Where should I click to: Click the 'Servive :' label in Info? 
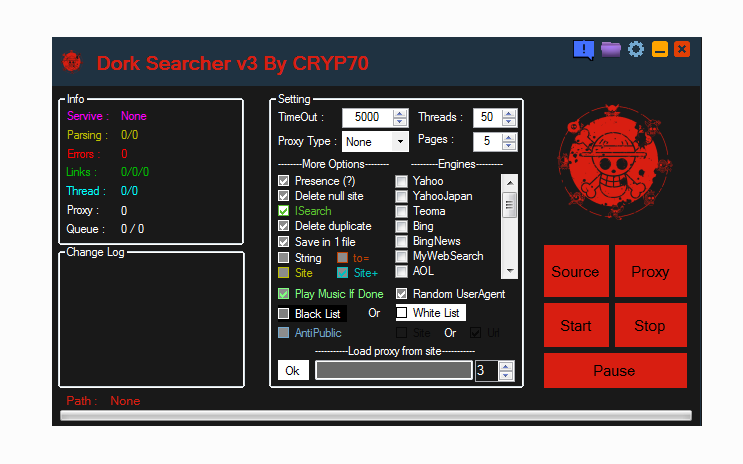pyautogui.click(x=88, y=116)
